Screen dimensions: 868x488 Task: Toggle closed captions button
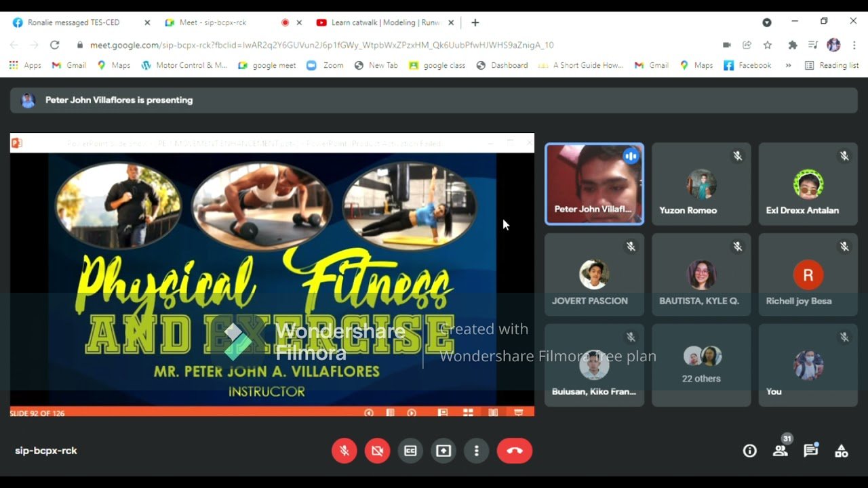point(410,451)
